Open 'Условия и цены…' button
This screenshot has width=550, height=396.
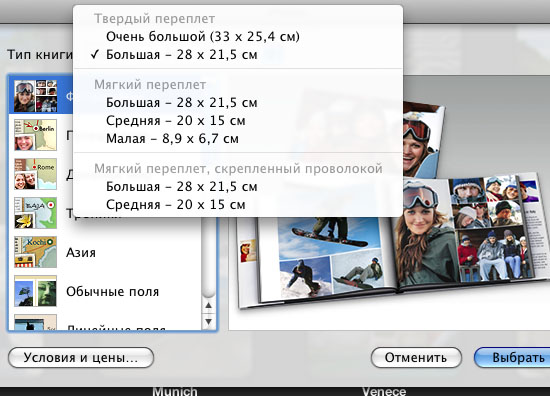(81, 358)
